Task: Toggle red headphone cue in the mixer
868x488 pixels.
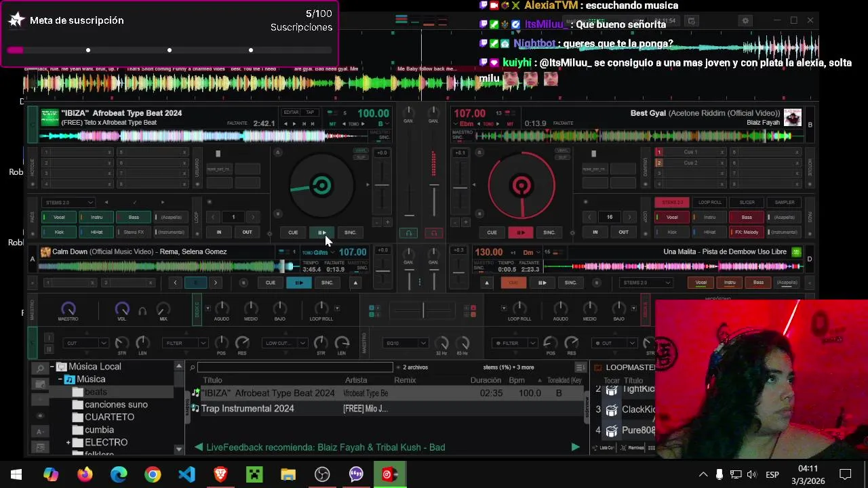Action: point(435,233)
